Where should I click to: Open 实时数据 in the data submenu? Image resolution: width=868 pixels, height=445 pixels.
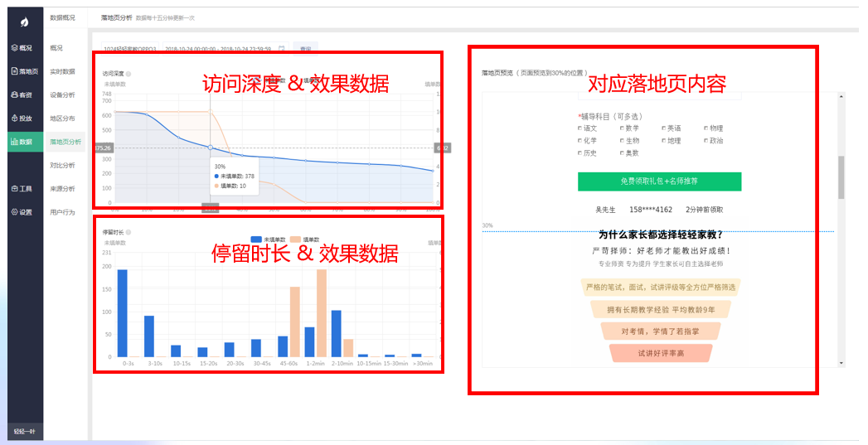(x=62, y=71)
